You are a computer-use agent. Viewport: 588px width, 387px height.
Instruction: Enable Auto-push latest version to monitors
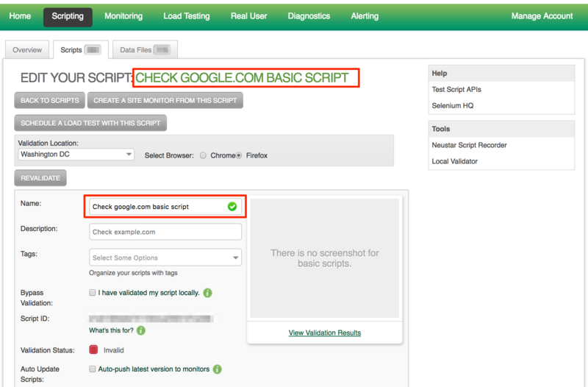coord(93,369)
